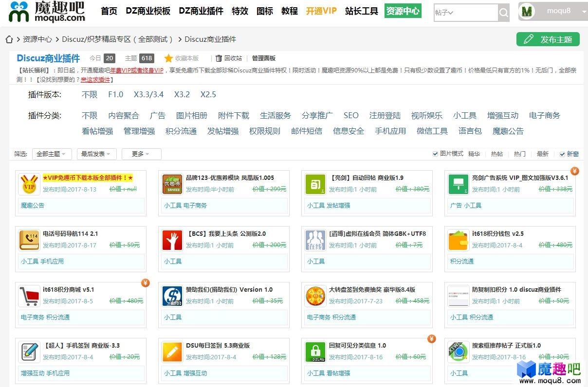Open the 开通VIP nav item
The height and width of the screenshot is (387, 588).
pyautogui.click(x=321, y=11)
